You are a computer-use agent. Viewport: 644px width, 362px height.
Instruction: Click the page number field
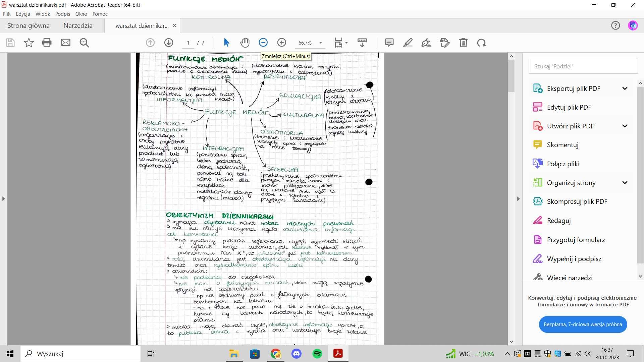[x=188, y=43]
